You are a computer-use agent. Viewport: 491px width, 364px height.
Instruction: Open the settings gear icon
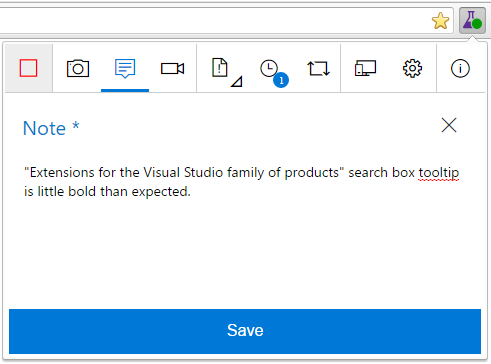(x=412, y=68)
